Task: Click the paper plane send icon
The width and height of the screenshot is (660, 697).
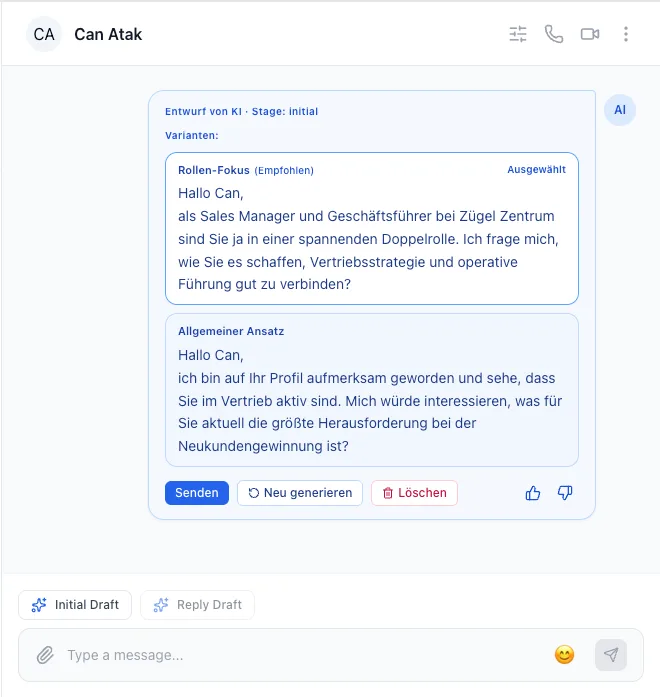Action: pos(611,655)
